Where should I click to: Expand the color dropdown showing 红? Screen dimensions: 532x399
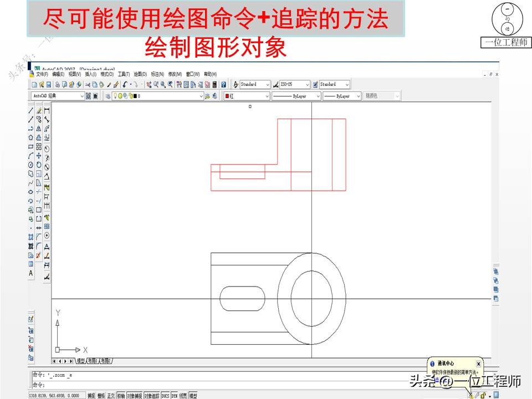click(267, 95)
